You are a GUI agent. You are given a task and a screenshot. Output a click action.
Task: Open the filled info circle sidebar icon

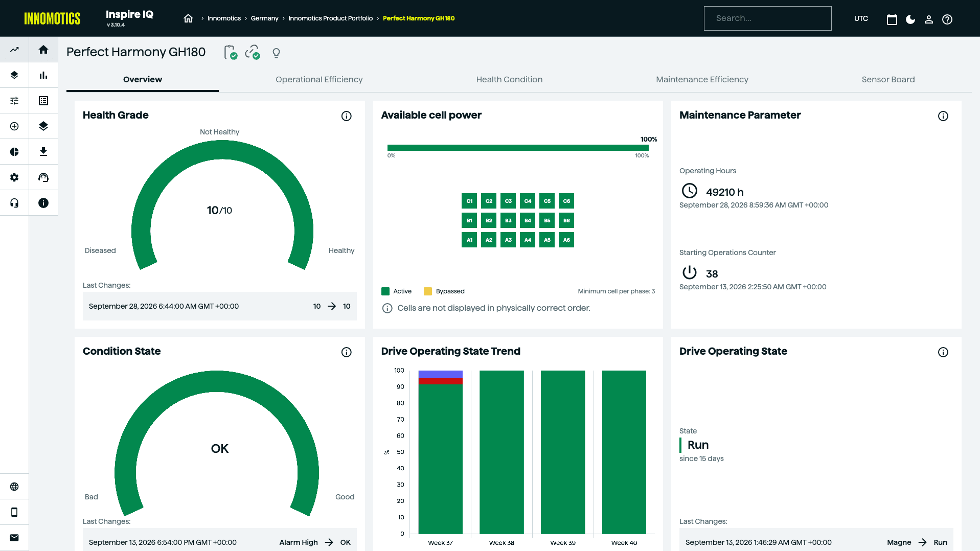point(43,203)
